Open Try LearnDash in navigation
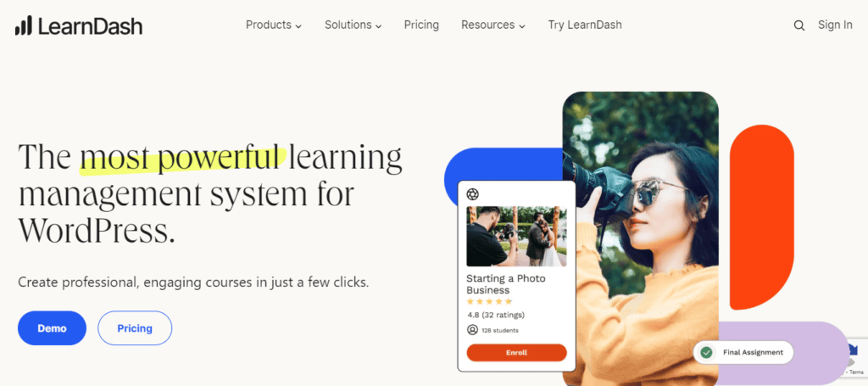 coord(585,25)
